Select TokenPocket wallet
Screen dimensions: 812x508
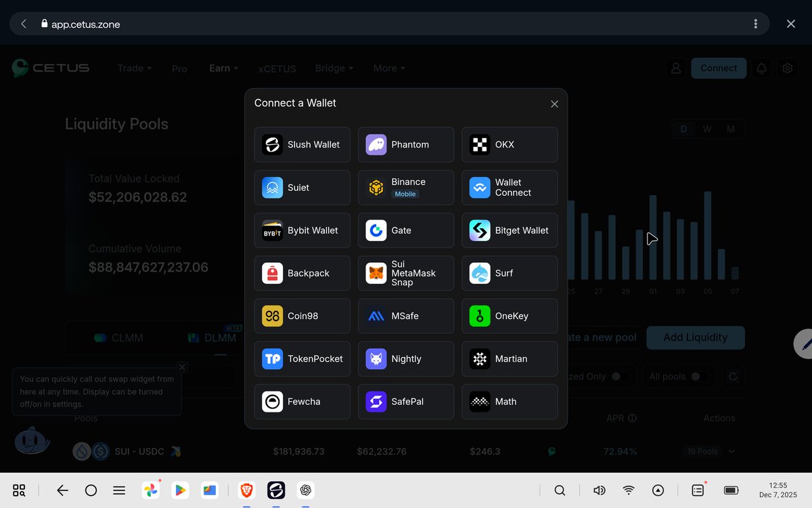coord(302,359)
